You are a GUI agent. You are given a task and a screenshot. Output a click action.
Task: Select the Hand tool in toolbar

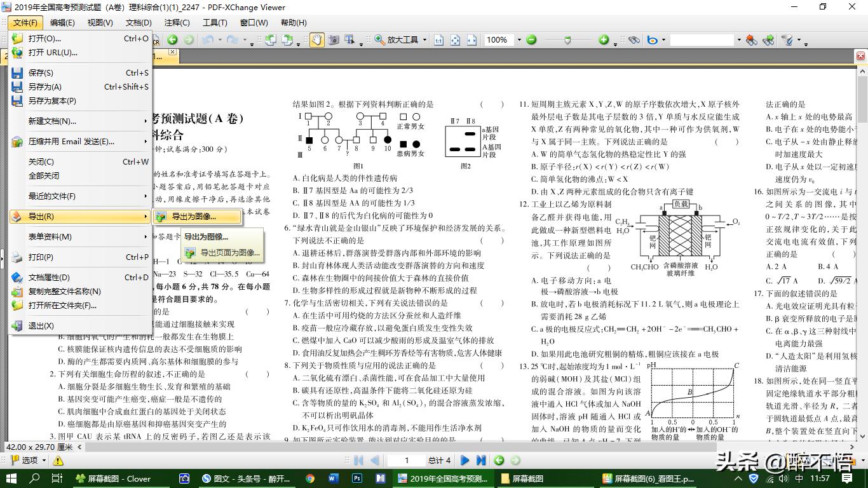point(316,40)
